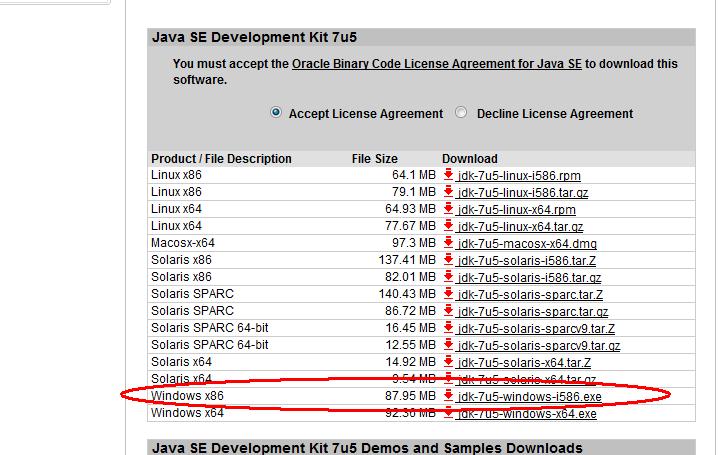Viewport: 720px width, 455px height.
Task: Click the Solaris SPARC 64-bit 12.55 MB row label
Action: [209, 344]
